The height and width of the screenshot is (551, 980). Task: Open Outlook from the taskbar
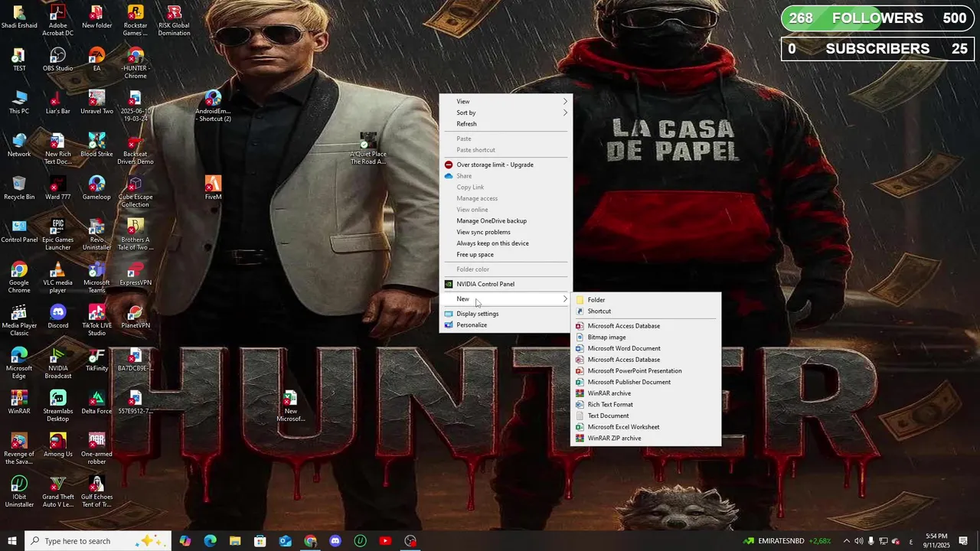[x=285, y=541]
